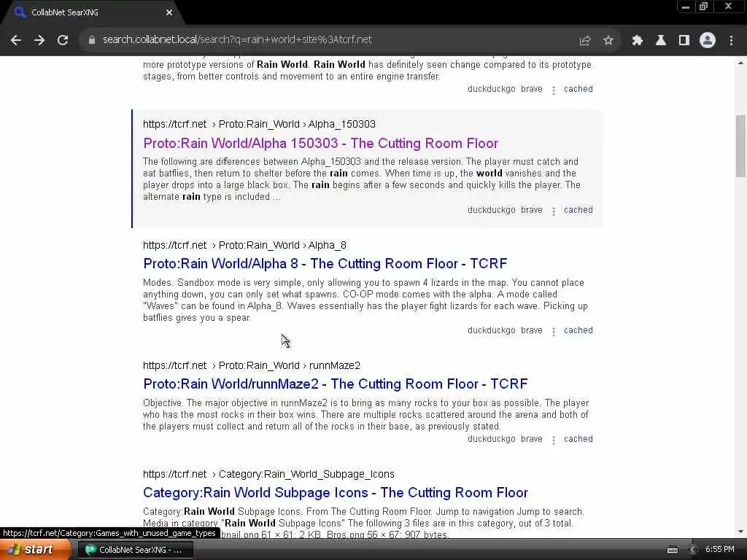The width and height of the screenshot is (747, 560).
Task: Reload the search results page
Action: (63, 40)
